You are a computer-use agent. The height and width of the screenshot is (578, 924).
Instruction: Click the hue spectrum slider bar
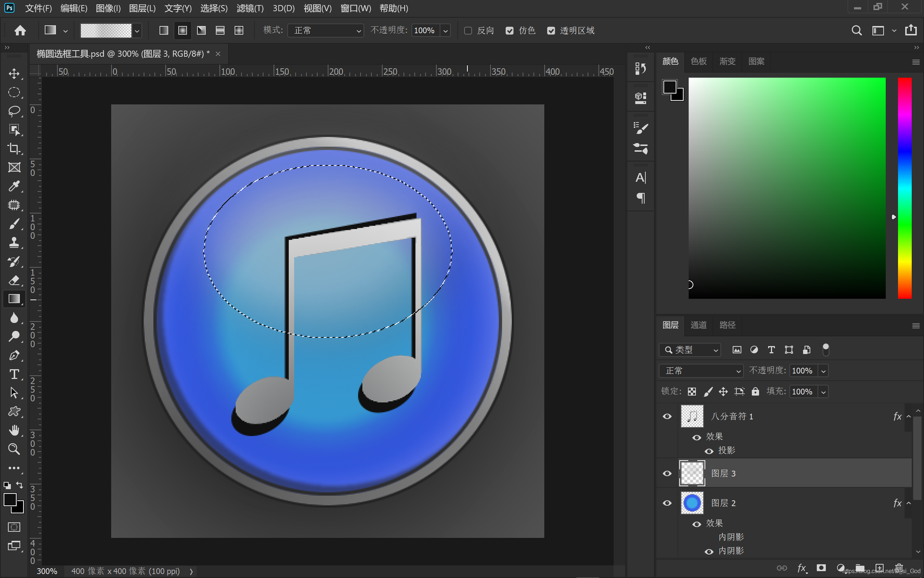904,188
